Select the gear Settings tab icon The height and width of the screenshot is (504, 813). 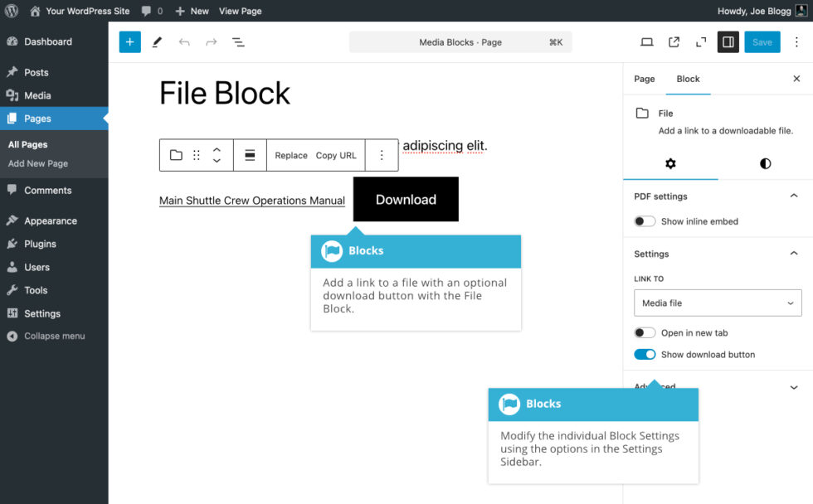[x=670, y=163]
